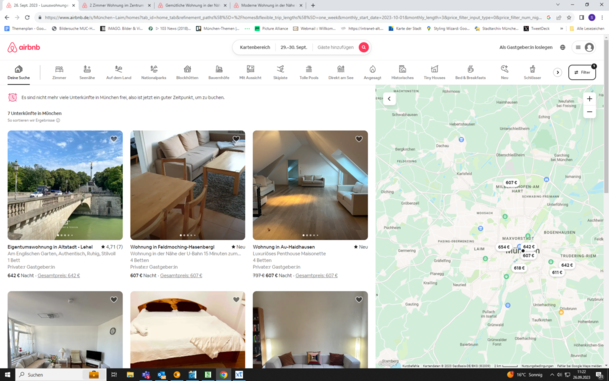Open File Explorer from taskbar
This screenshot has width=609, height=381.
tap(130, 375)
